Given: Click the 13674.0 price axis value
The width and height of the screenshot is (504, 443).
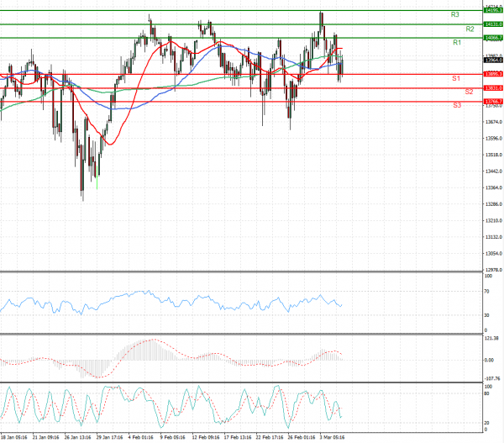Looking at the screenshot, I should pyautogui.click(x=494, y=122).
